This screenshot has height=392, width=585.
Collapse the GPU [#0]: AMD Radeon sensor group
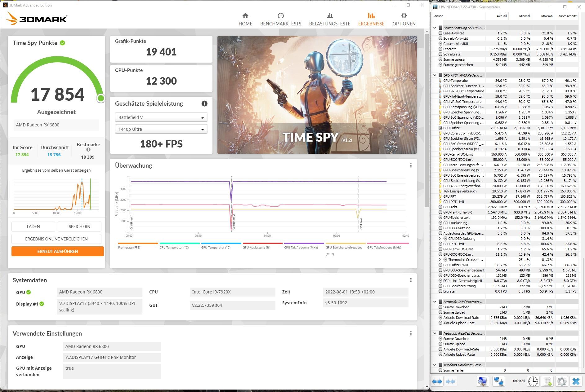[435, 75]
